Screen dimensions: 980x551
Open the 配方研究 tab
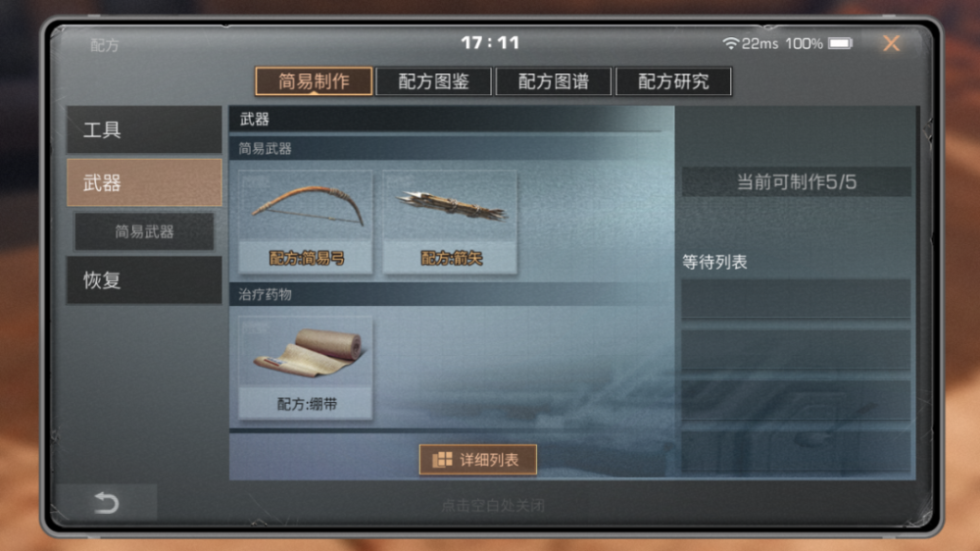[x=674, y=81]
